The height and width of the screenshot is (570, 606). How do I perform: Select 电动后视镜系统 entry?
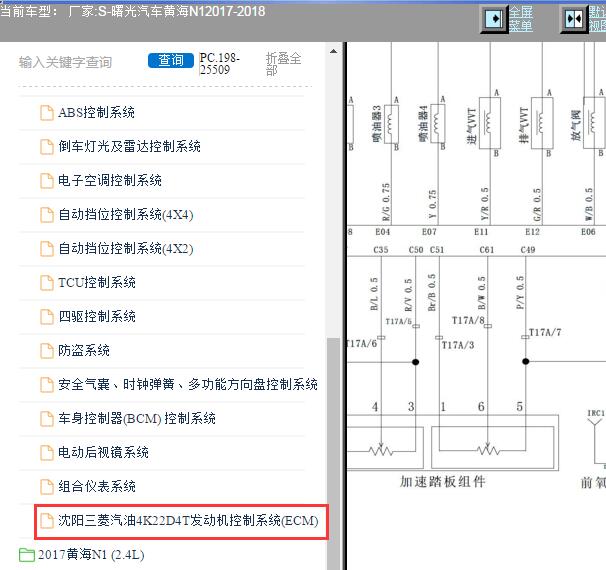click(x=103, y=453)
